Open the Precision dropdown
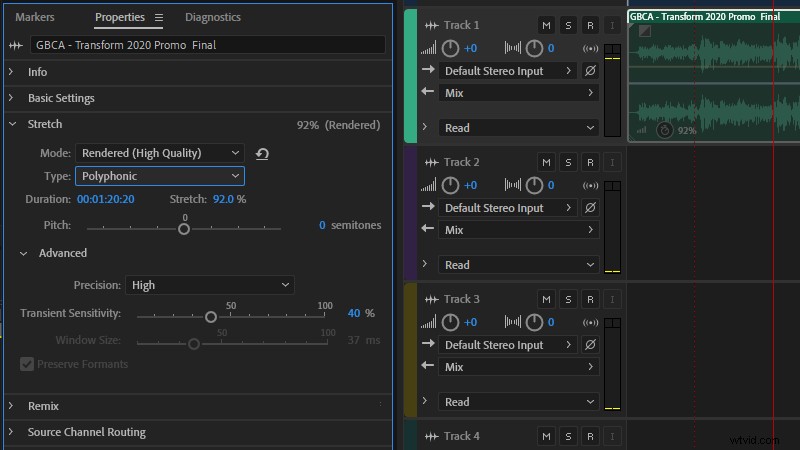The height and width of the screenshot is (450, 800). click(x=210, y=285)
